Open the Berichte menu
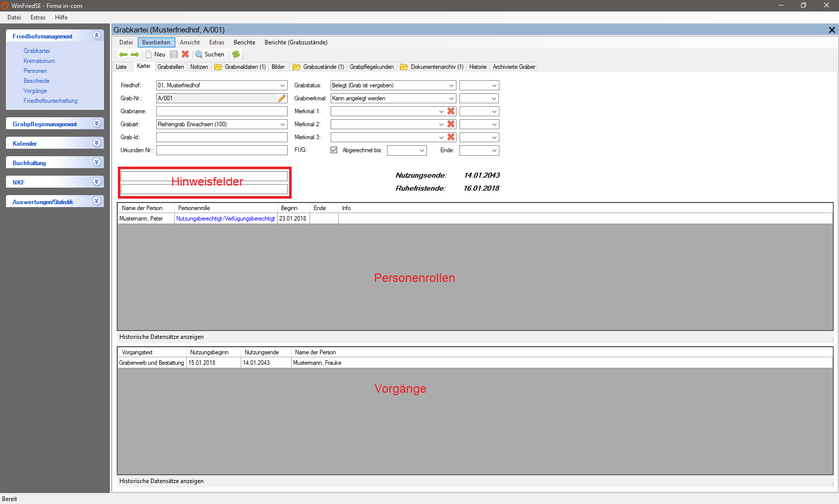The width and height of the screenshot is (839, 504). coord(244,42)
